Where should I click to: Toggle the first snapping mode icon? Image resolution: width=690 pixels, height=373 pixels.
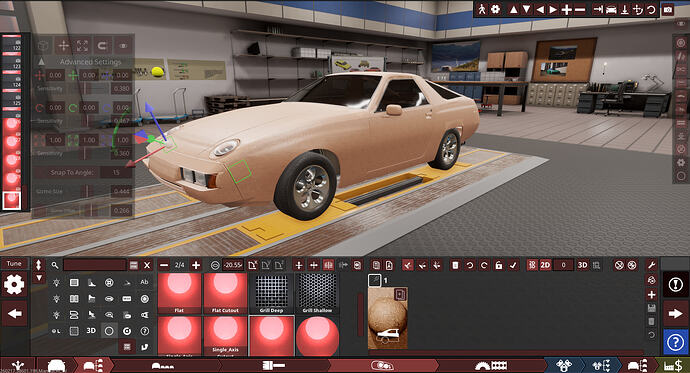(407, 265)
